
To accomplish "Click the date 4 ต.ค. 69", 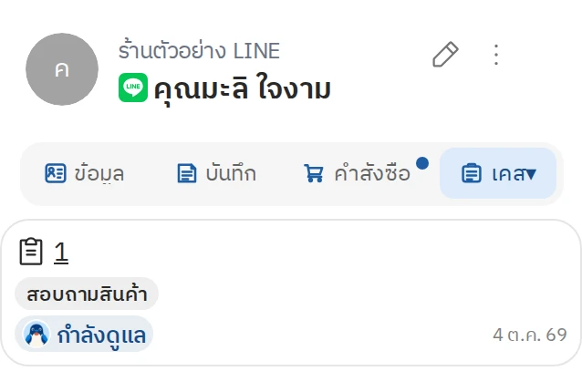I will pos(530,335).
